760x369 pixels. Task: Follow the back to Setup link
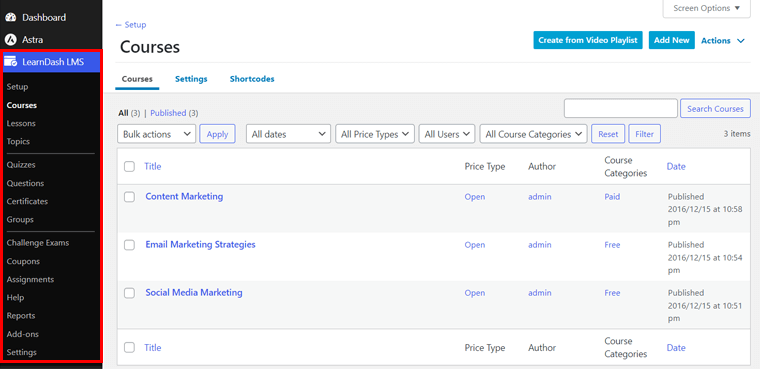(131, 25)
